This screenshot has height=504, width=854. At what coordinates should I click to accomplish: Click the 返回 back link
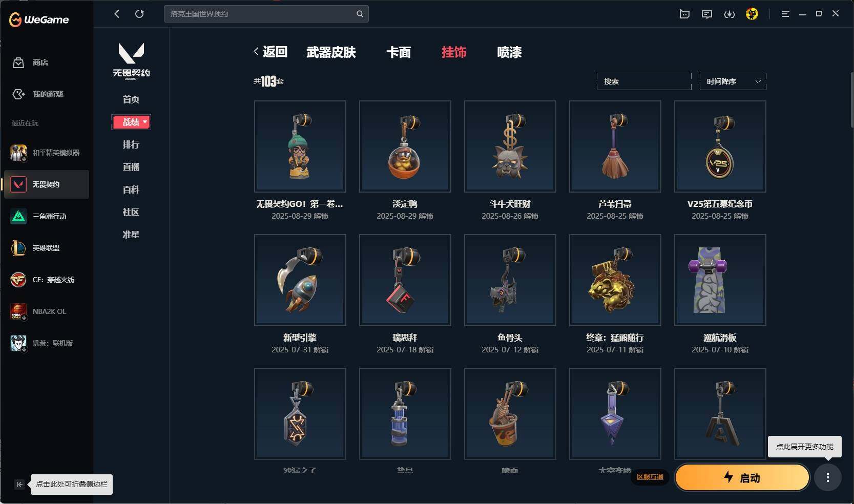click(x=270, y=52)
